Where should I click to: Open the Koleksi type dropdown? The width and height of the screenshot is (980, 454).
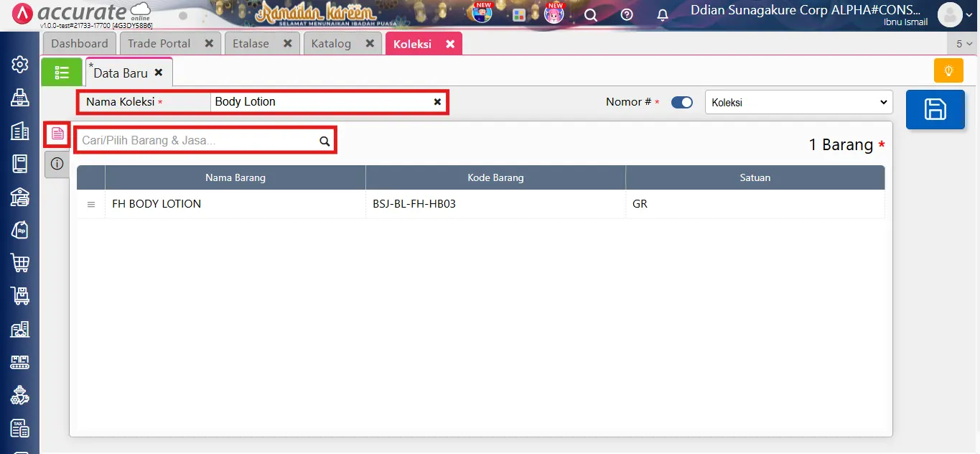pos(798,102)
